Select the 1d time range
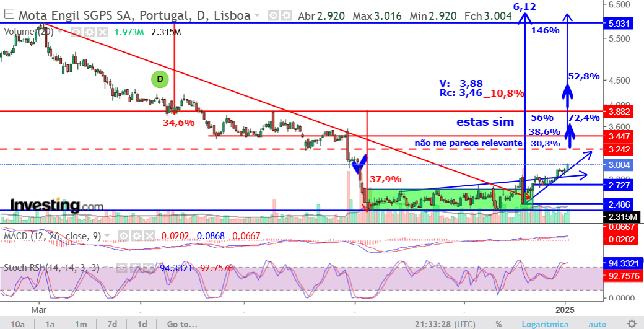 pyautogui.click(x=142, y=324)
